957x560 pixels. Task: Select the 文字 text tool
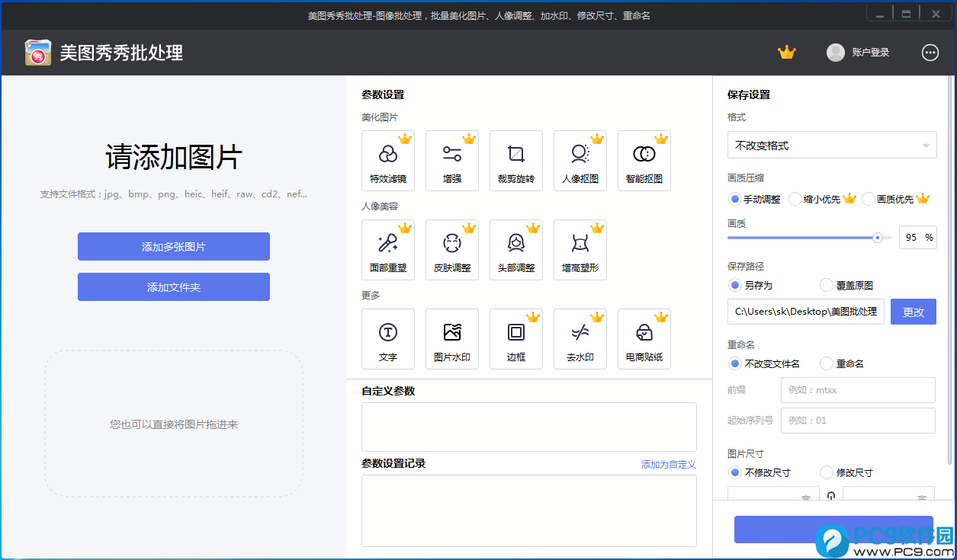click(x=388, y=339)
